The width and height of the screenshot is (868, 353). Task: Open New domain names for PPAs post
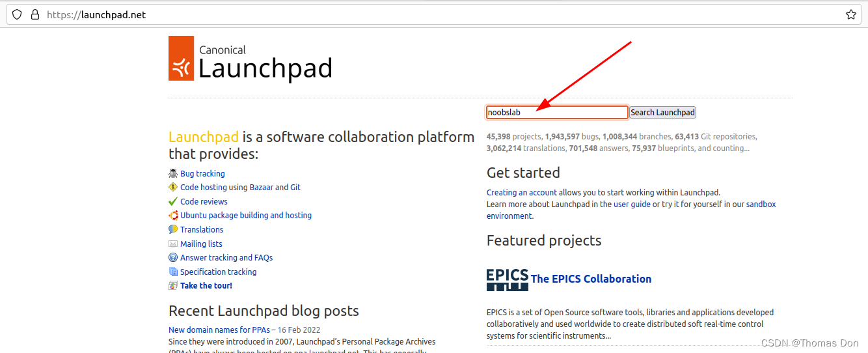[219, 330]
